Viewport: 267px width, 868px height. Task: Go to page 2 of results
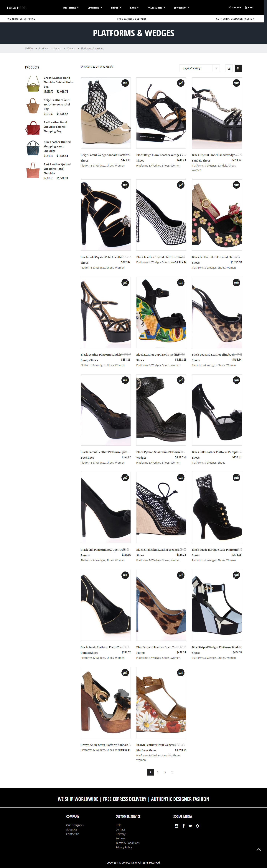[x=158, y=772]
